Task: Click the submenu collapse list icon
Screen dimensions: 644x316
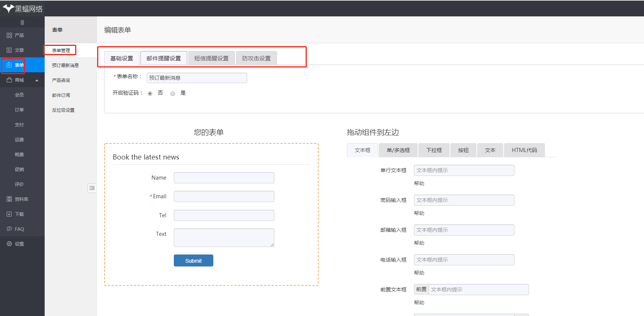Action: click(92, 188)
